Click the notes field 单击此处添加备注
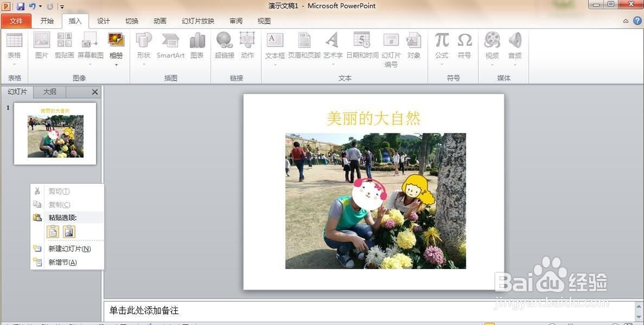This screenshot has height=325, width=644. coord(370,311)
